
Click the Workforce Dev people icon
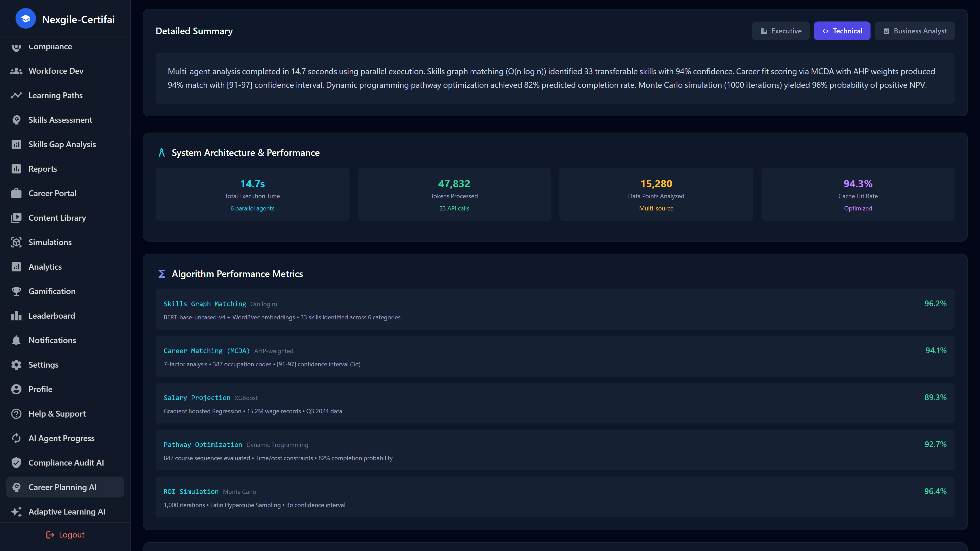pyautogui.click(x=16, y=71)
